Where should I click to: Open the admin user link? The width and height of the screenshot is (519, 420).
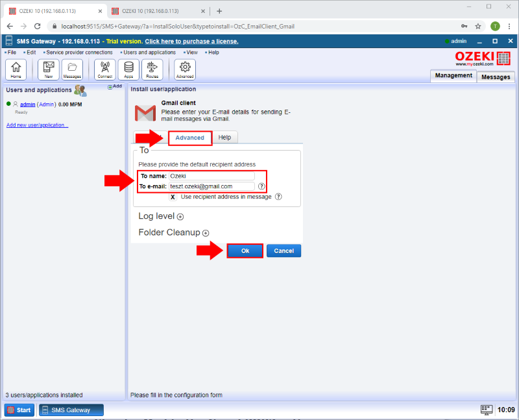pyautogui.click(x=27, y=105)
